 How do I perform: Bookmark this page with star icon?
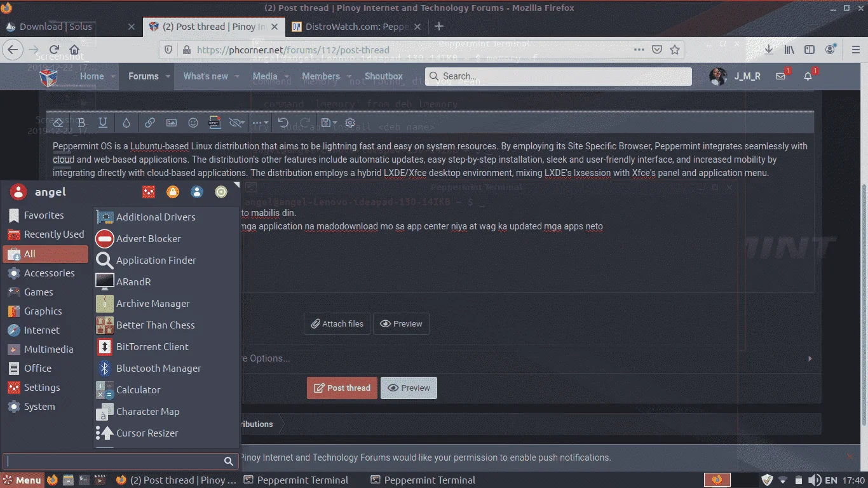[675, 50]
